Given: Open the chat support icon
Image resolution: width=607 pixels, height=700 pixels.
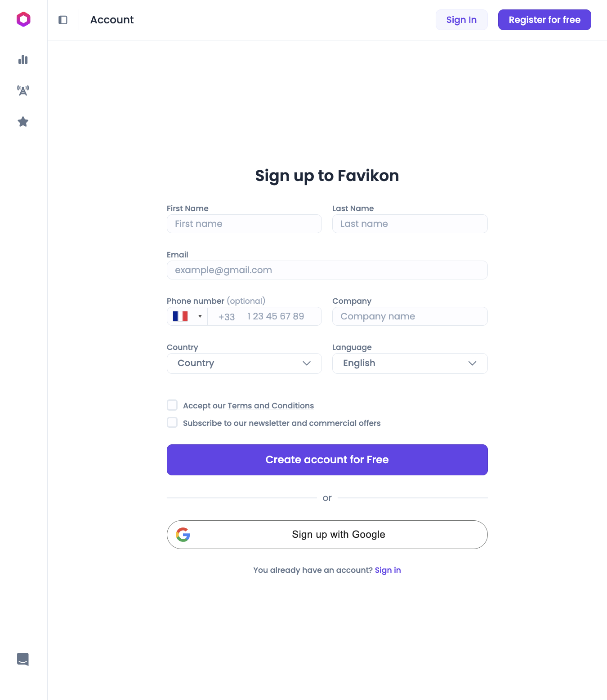Looking at the screenshot, I should 23,659.
